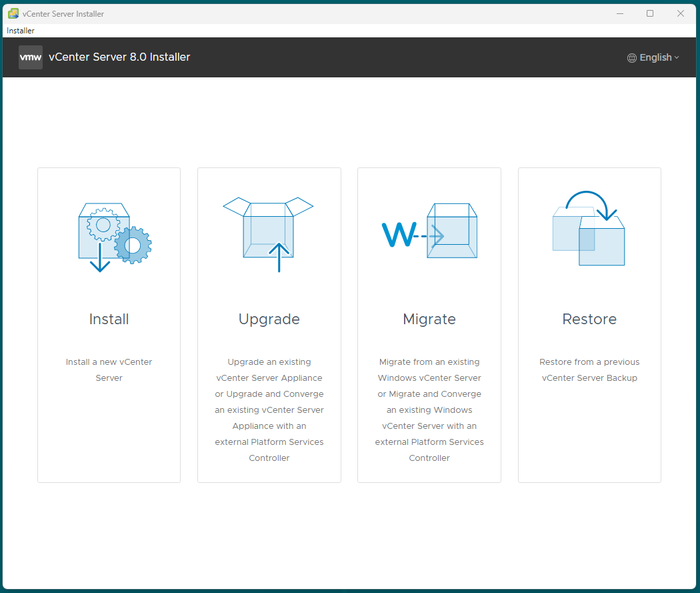The height and width of the screenshot is (593, 700).
Task: Minimize the vCenter Server Installer window
Action: (619, 13)
